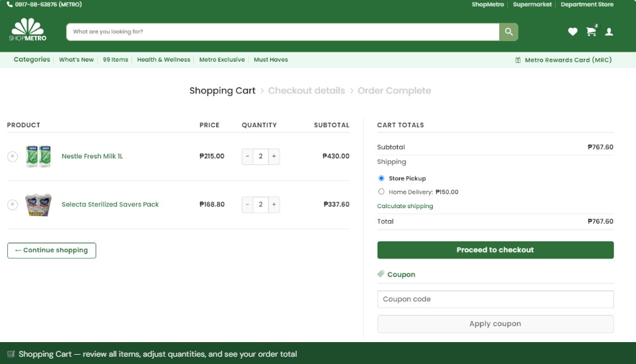Click Order Complete breadcrumb step

point(394,91)
